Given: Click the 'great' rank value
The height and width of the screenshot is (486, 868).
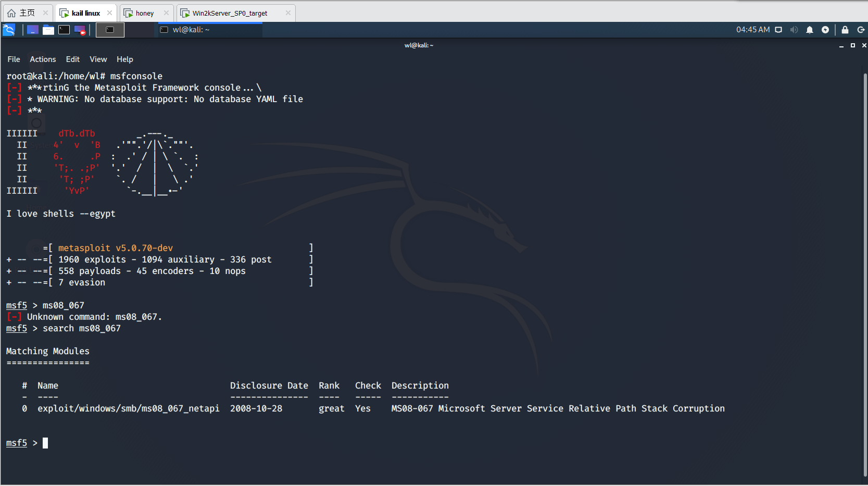Looking at the screenshot, I should coord(332,409).
